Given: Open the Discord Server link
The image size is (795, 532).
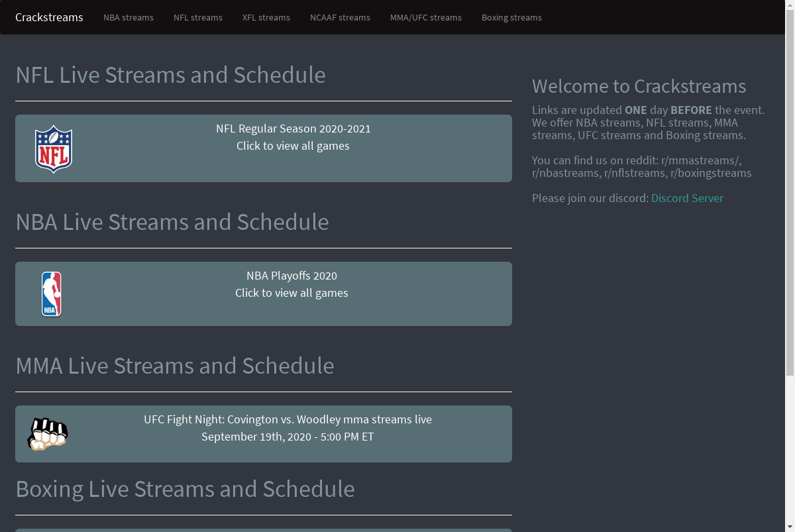Looking at the screenshot, I should [x=687, y=198].
